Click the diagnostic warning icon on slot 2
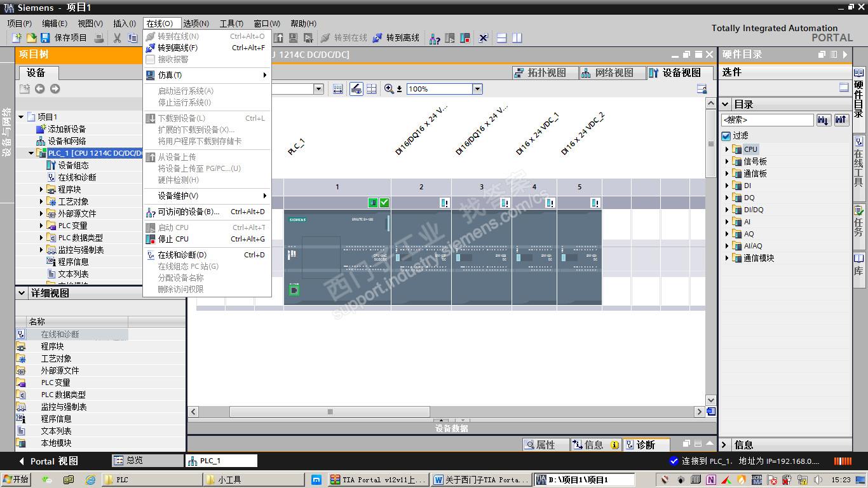Screen dimensions: 868x488 (445, 203)
